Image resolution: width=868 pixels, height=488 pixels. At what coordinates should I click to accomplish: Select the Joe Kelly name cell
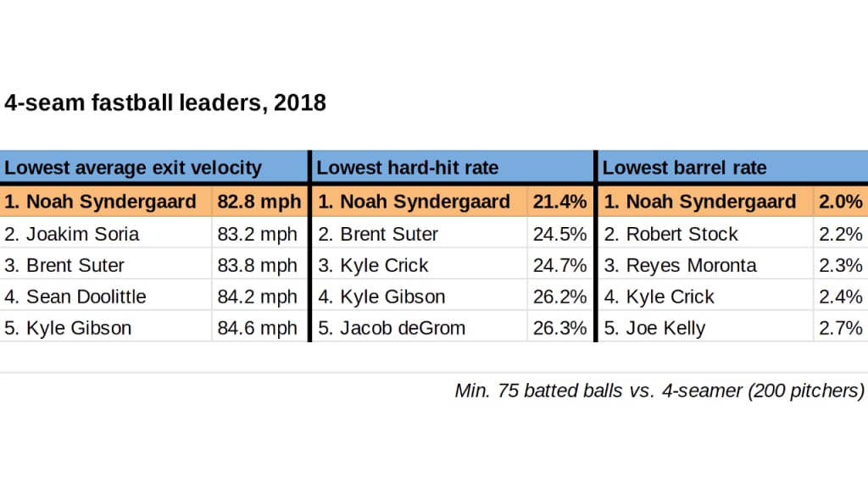[x=665, y=328]
